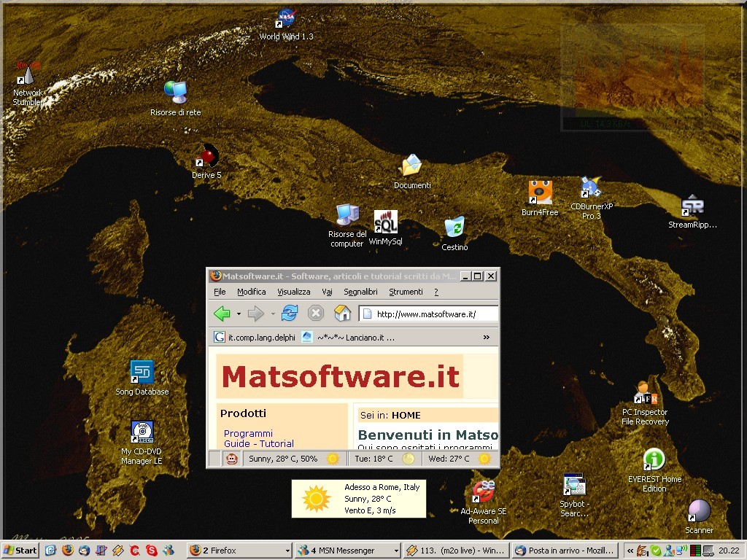
Task: Open the Lanciano.it bookmark
Action: [348, 337]
